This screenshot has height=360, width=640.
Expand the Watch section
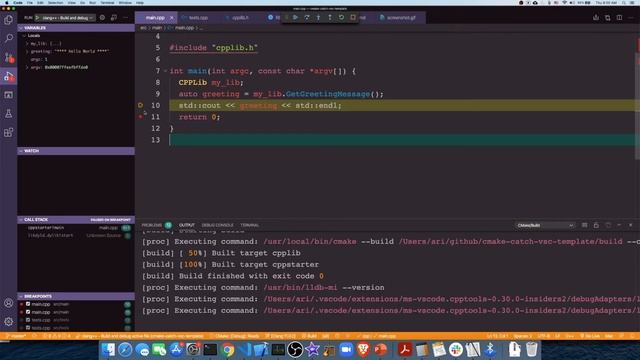tap(76, 151)
